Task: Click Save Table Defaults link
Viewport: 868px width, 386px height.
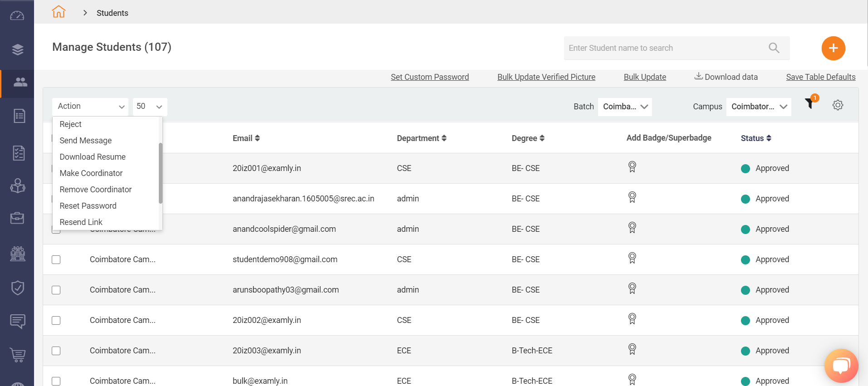Action: point(821,77)
